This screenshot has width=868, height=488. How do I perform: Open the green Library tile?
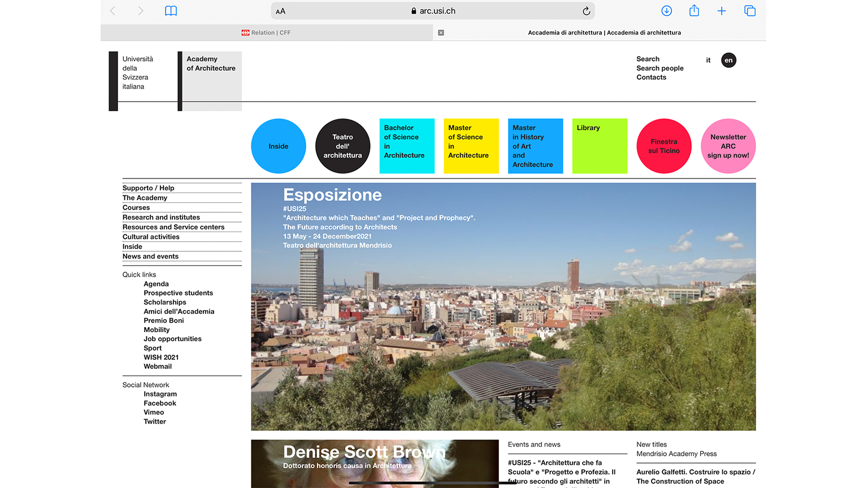pyautogui.click(x=600, y=146)
